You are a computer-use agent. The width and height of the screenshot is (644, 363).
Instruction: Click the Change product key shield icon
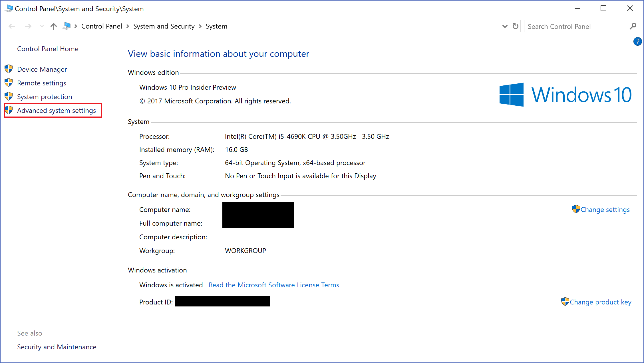tap(565, 302)
